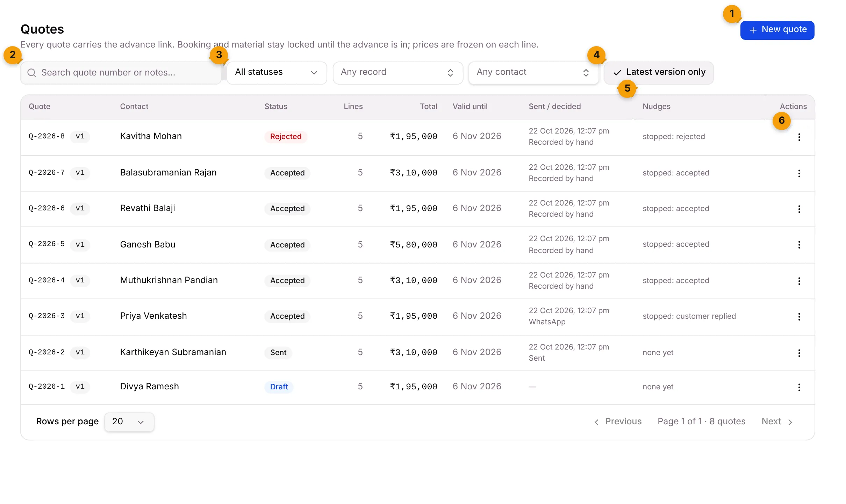
Task: Select contact Priya Venkatesh
Action: [x=153, y=316]
